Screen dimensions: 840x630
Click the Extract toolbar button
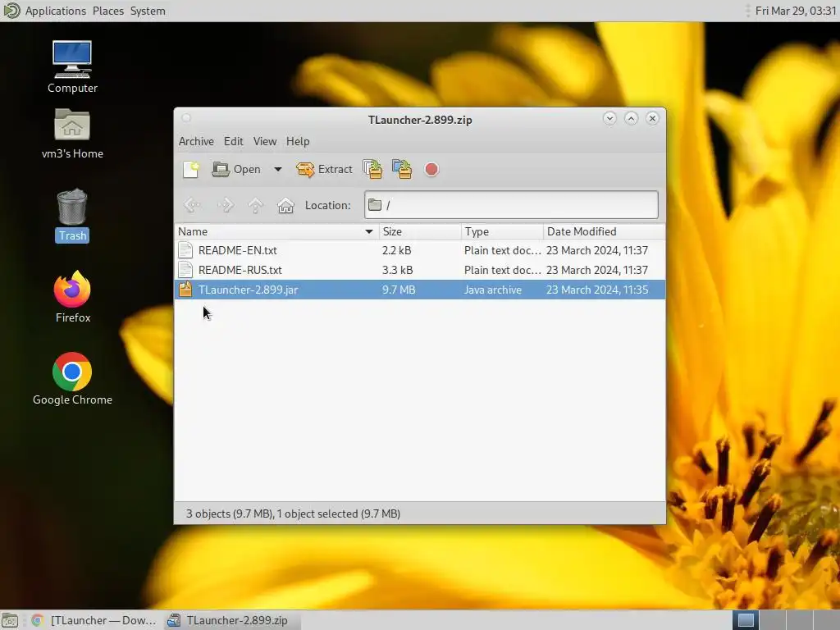click(x=324, y=169)
